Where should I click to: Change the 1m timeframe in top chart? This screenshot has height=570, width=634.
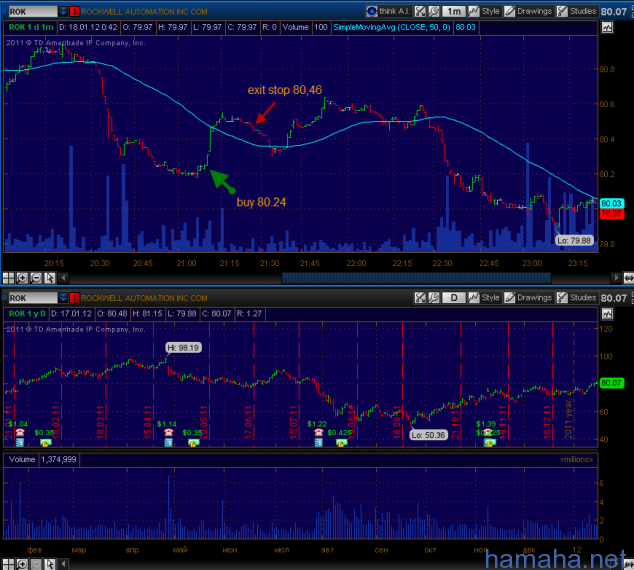pos(454,11)
